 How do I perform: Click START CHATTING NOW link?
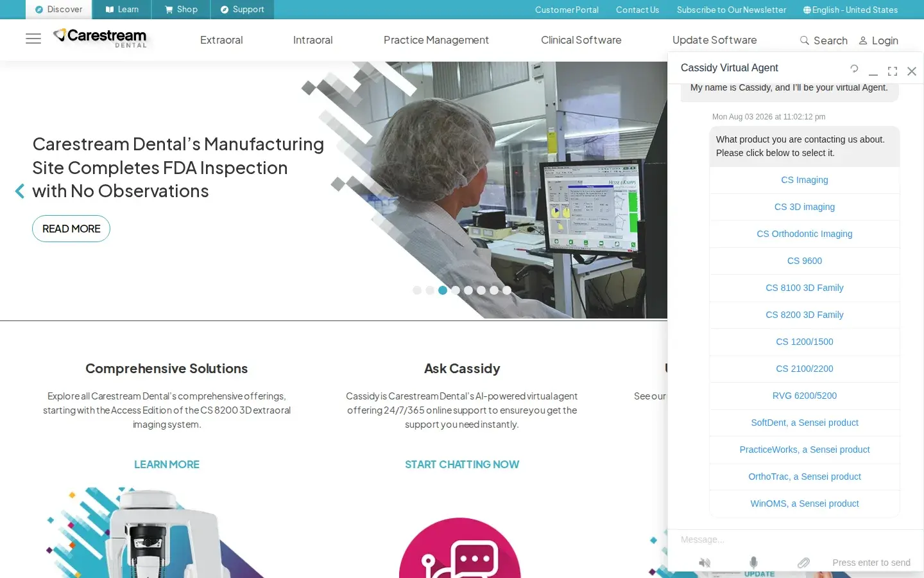point(462,464)
